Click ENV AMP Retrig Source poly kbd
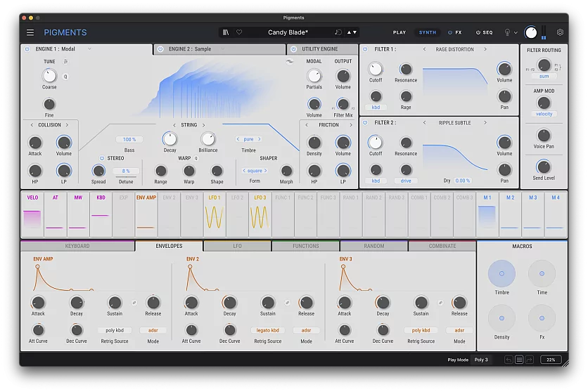 pos(115,330)
